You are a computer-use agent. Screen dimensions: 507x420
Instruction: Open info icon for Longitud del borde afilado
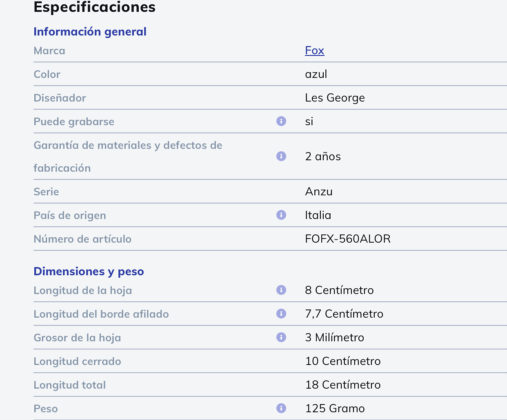click(281, 314)
